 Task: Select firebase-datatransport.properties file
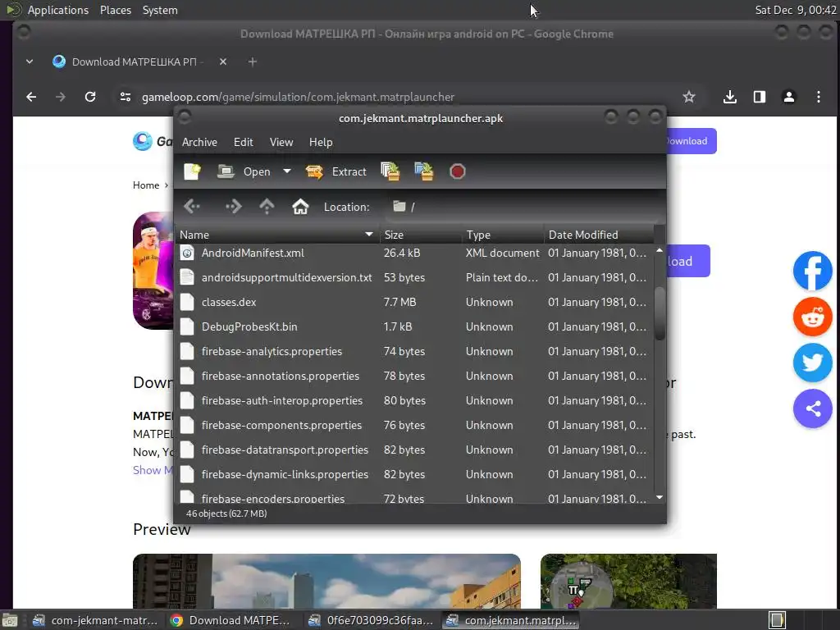[x=413, y=450]
